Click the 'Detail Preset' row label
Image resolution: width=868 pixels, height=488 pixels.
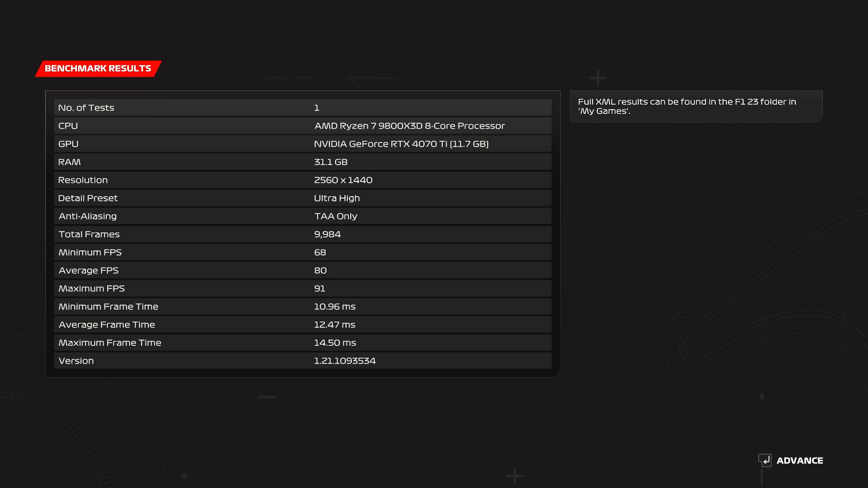pyautogui.click(x=88, y=198)
